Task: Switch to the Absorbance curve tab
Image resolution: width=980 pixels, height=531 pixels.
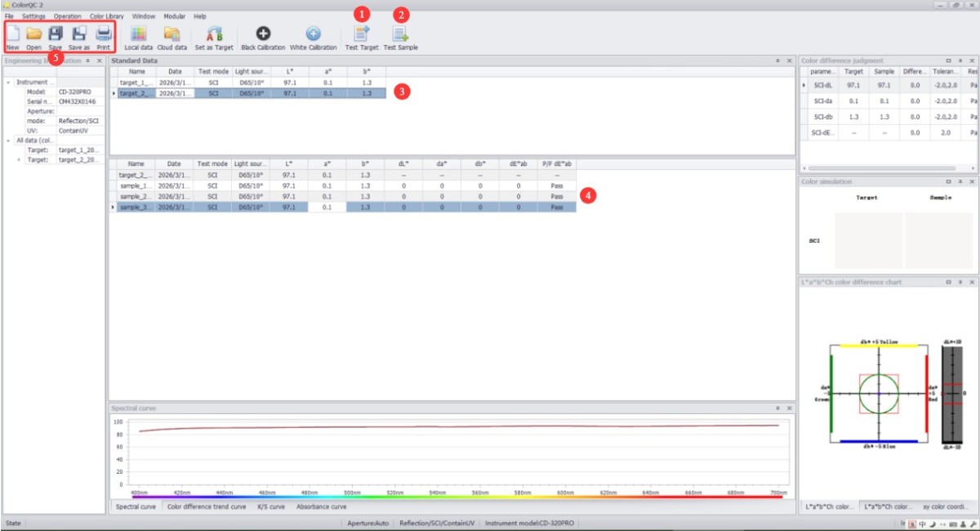Action: pyautogui.click(x=320, y=506)
